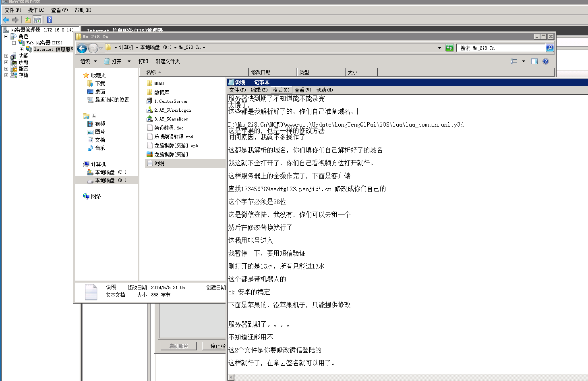The image size is (588, 381).
Task: Select the MOMO folder
Action: pos(159,83)
